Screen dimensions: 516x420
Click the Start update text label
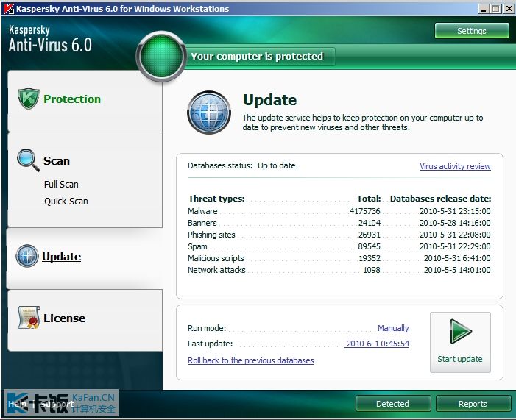460,359
